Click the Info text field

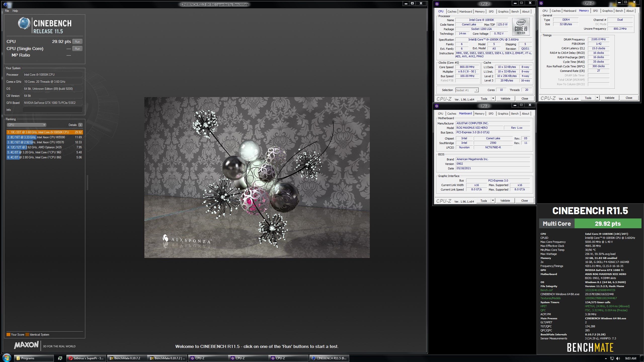[53, 110]
